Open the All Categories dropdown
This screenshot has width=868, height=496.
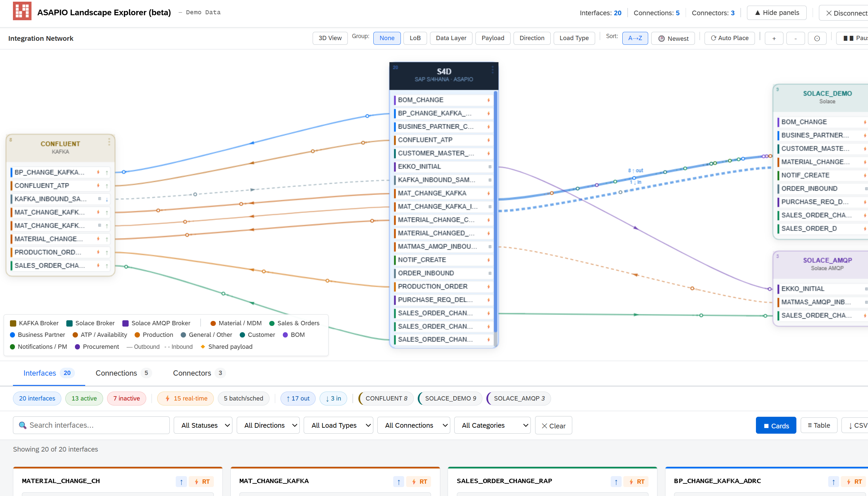coord(492,425)
